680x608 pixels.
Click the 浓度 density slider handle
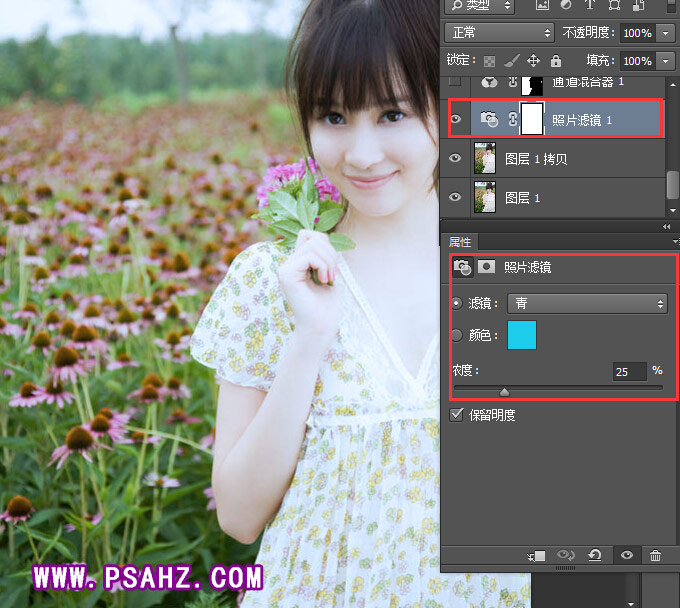(504, 392)
